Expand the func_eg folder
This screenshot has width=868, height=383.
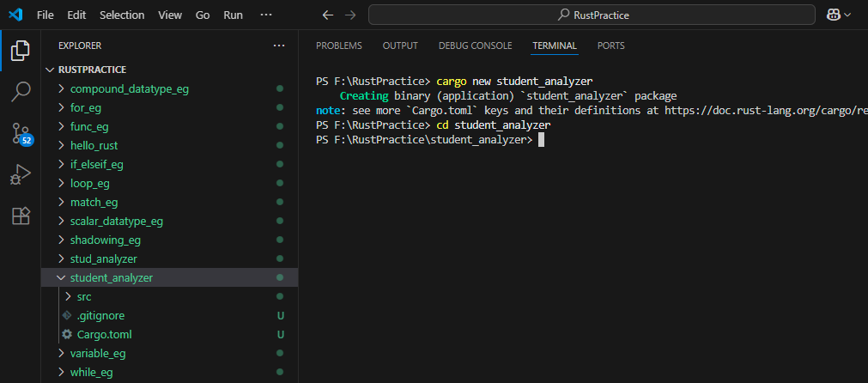pyautogui.click(x=169, y=127)
